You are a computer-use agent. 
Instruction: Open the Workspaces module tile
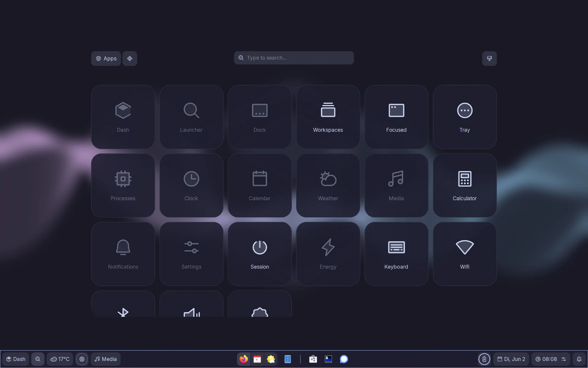(328, 117)
